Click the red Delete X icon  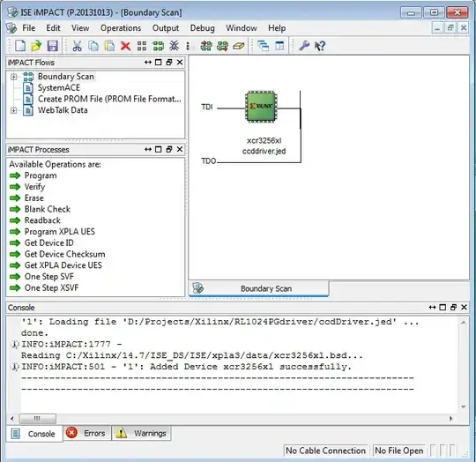coord(125,46)
